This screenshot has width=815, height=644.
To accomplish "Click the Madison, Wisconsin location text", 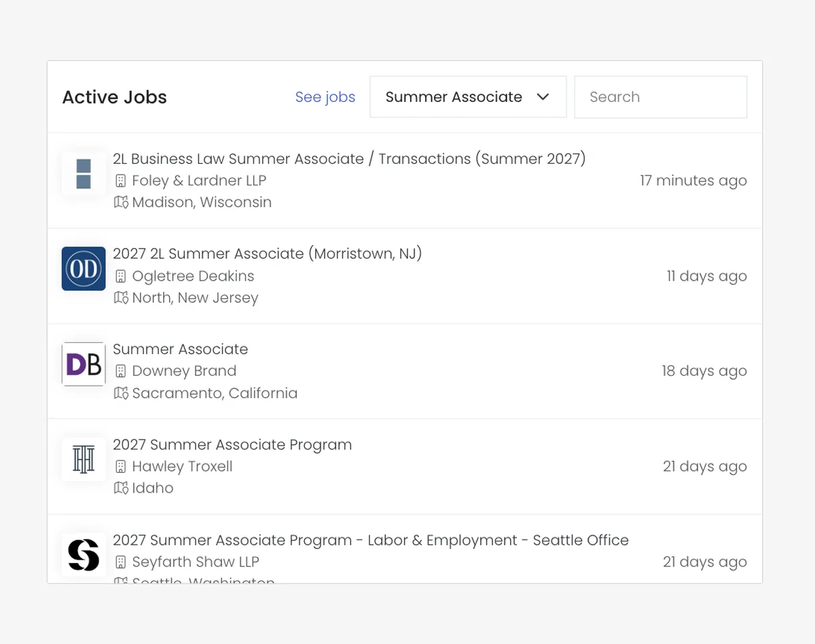I will pos(202,202).
